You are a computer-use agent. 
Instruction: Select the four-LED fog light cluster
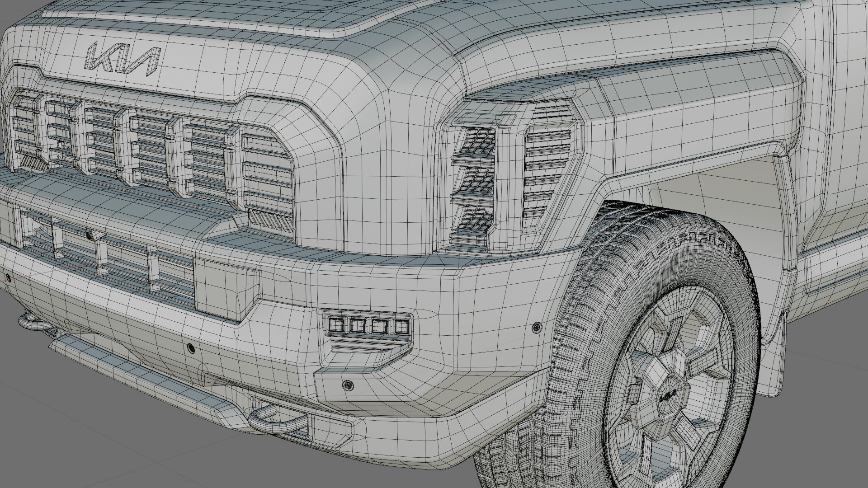point(369,325)
